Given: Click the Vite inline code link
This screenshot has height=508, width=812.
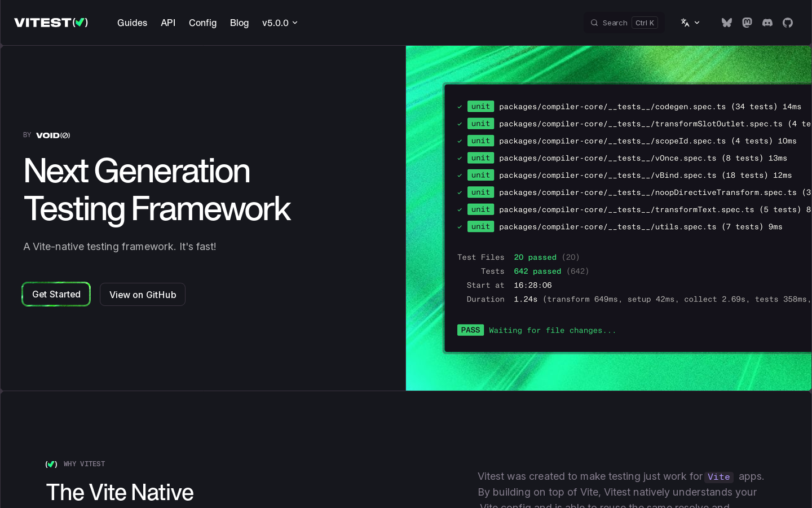Looking at the screenshot, I should pos(719,477).
